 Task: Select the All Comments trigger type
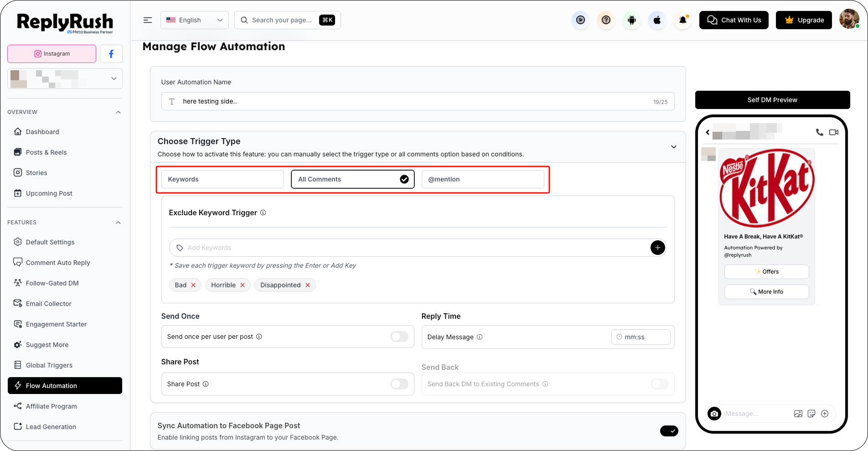[353, 179]
